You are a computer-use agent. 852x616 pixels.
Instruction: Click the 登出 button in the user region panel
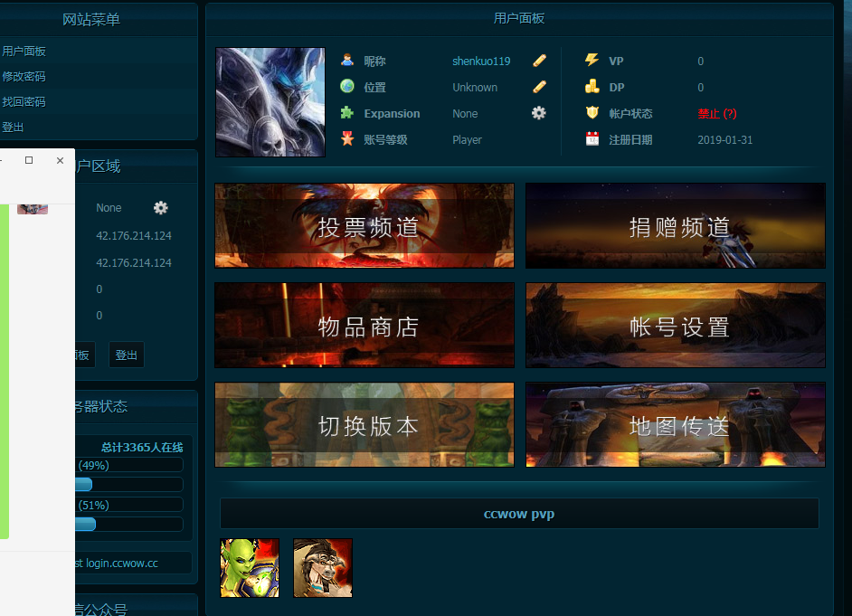point(126,355)
